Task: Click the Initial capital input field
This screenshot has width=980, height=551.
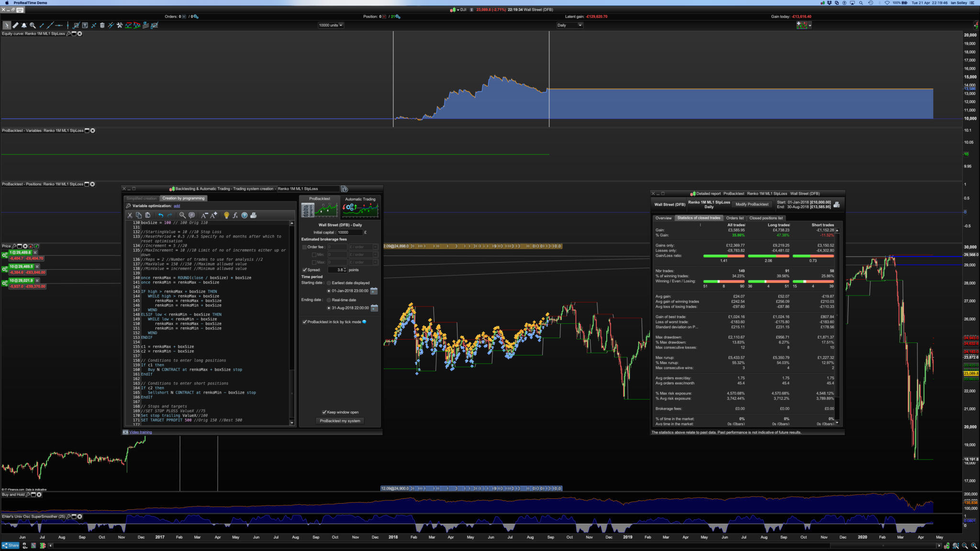Action: click(349, 232)
